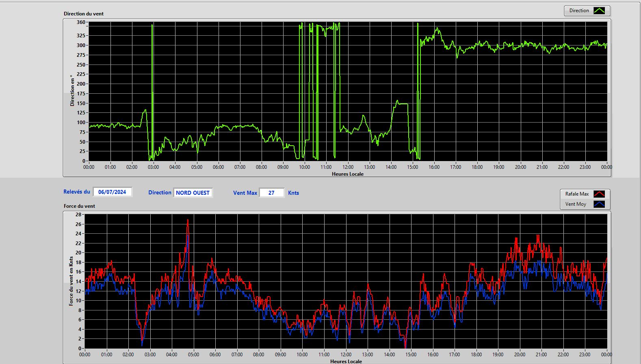Screen dimensions: 641x364
Task: Click the 'Direction en °' axis label
Action: click(72, 90)
